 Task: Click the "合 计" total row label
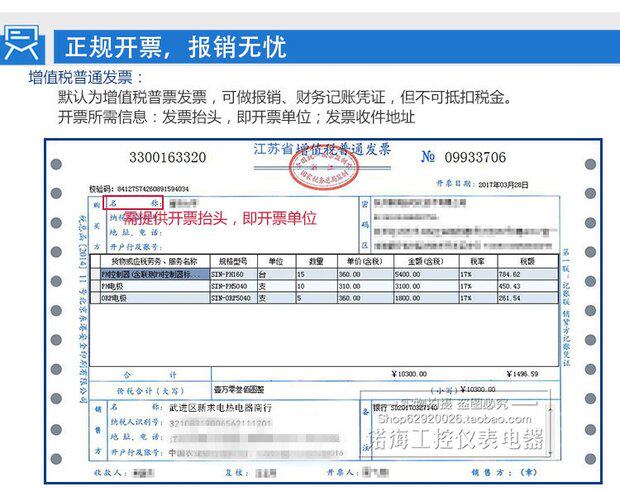pos(150,374)
